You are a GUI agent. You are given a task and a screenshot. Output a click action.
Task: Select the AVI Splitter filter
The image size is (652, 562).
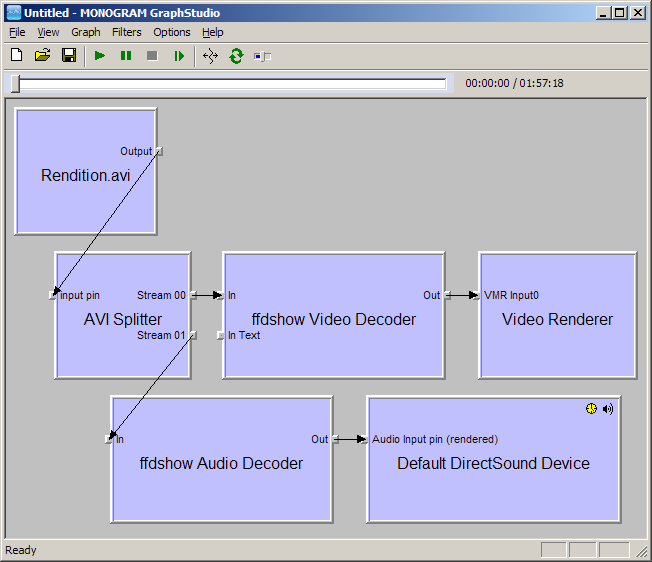pos(123,315)
